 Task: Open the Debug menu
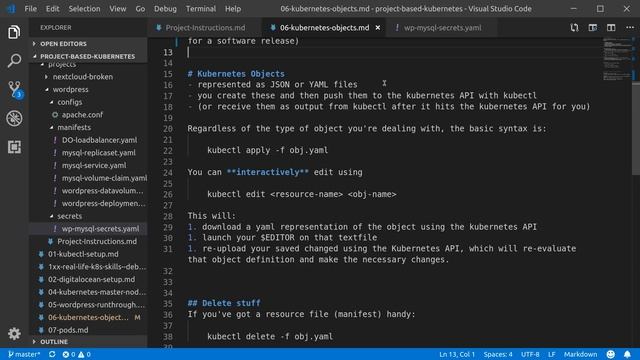165,9
